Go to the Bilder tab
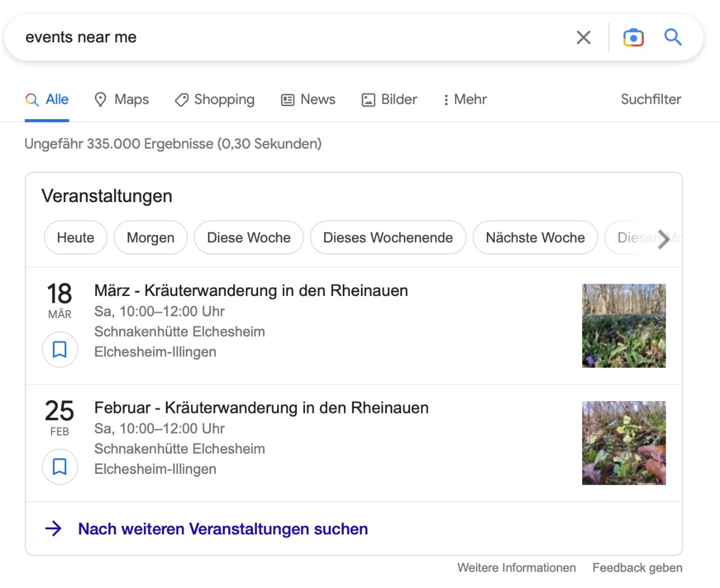 [x=389, y=99]
